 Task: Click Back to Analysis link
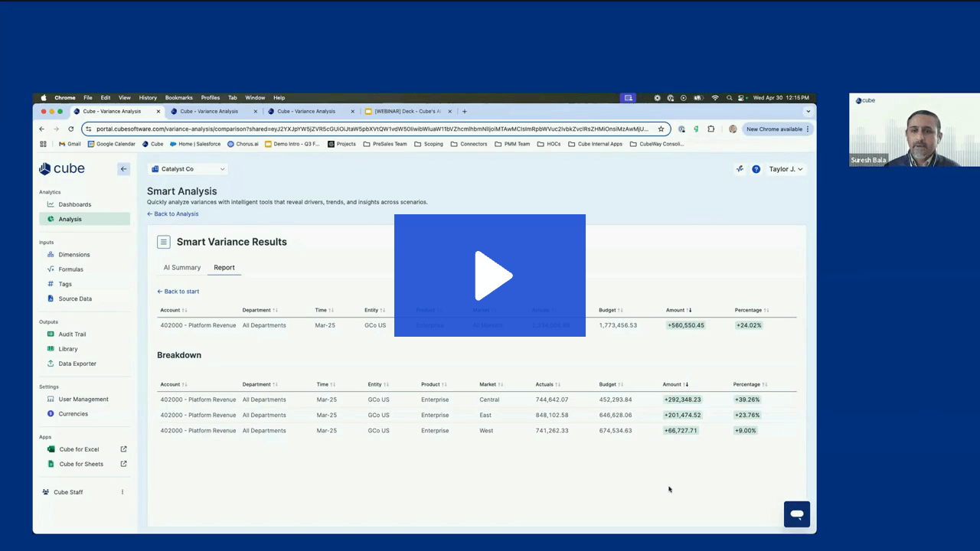tap(173, 214)
